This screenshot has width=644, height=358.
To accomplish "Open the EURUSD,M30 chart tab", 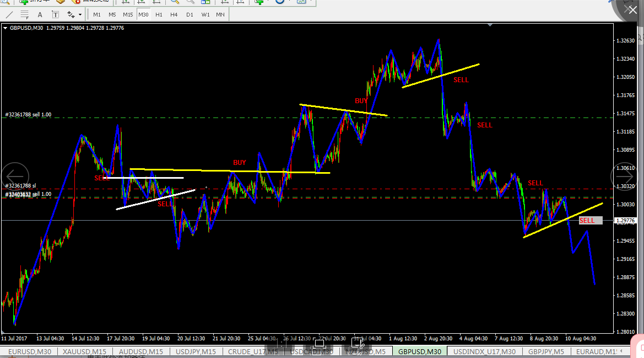I will click(30, 352).
